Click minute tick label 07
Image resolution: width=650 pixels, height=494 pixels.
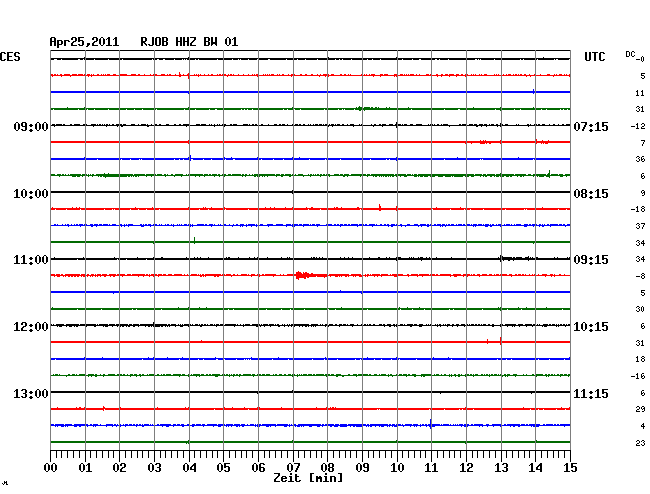293,468
